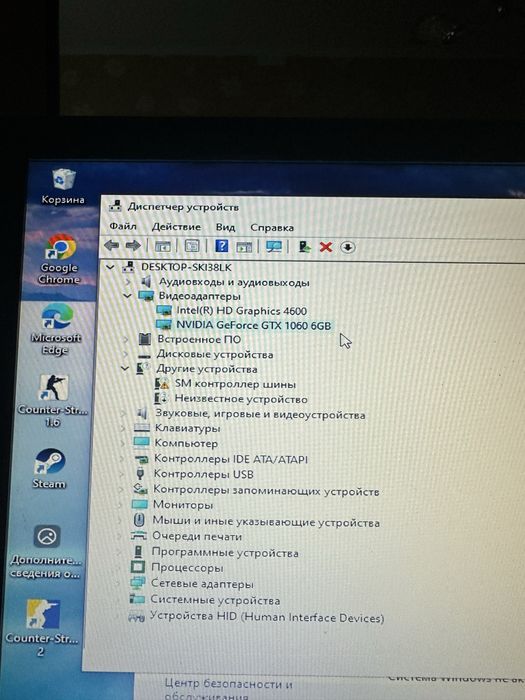Click the Intel(R) HD Graphics 4600 device icon
Viewport: 525px width, 700px height.
[x=164, y=310]
